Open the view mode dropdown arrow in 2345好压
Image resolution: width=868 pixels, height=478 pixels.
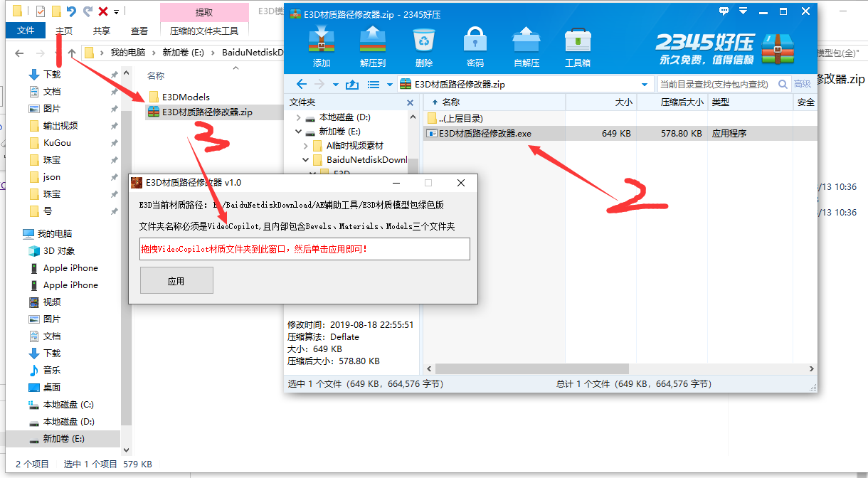(x=390, y=84)
